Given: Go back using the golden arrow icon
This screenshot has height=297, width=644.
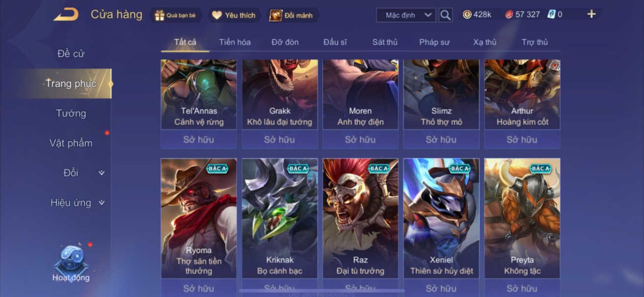Looking at the screenshot, I should click(x=66, y=15).
